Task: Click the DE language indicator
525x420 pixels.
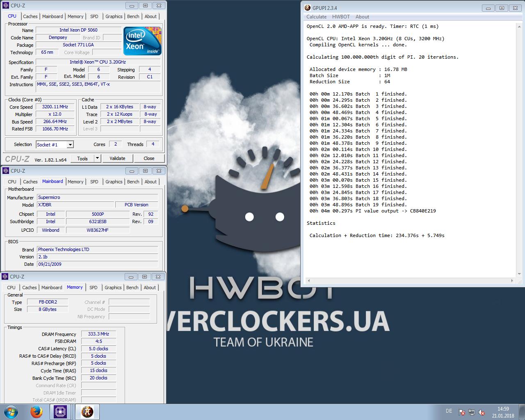Action: click(449, 411)
